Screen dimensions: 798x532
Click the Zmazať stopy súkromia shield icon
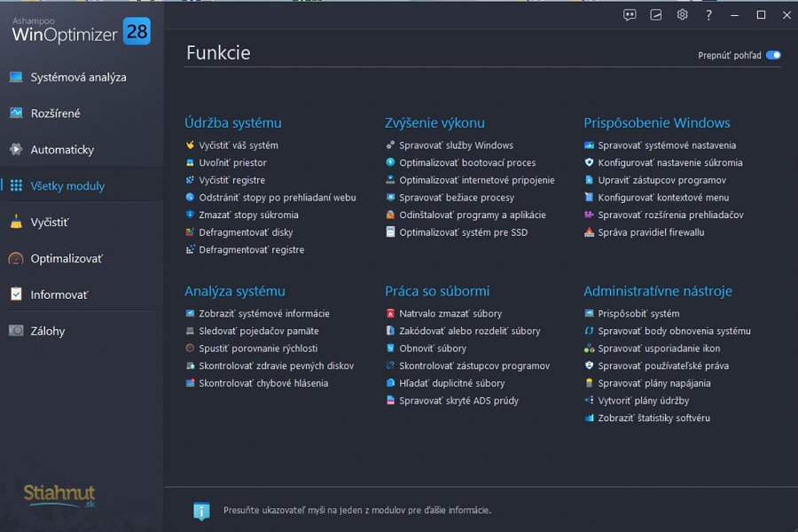point(190,215)
